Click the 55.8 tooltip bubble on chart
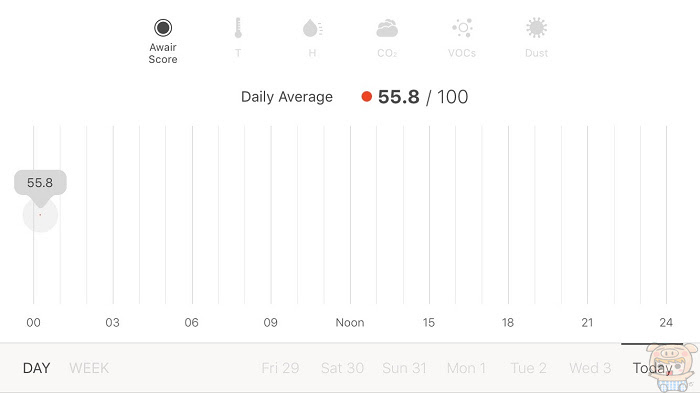The width and height of the screenshot is (700, 393). [40, 183]
